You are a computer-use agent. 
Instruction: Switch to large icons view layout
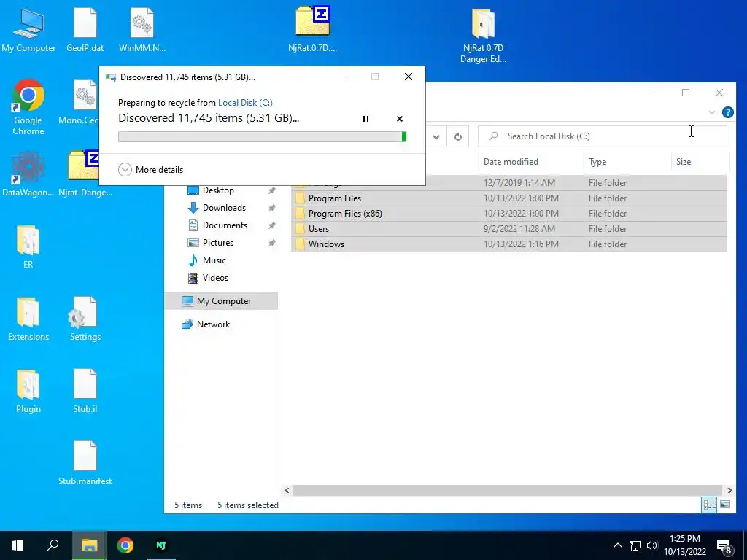point(725,505)
